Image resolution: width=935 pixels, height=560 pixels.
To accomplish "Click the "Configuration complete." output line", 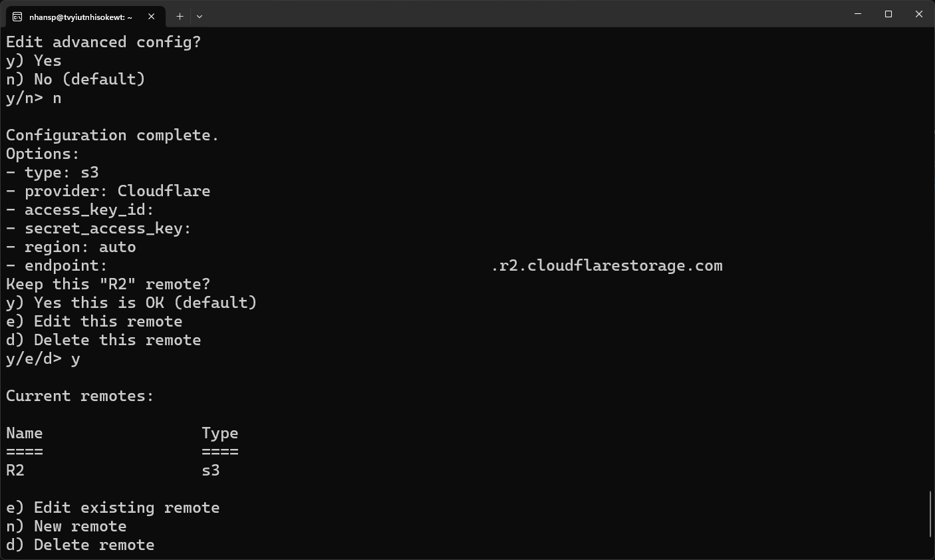I will pos(112,135).
